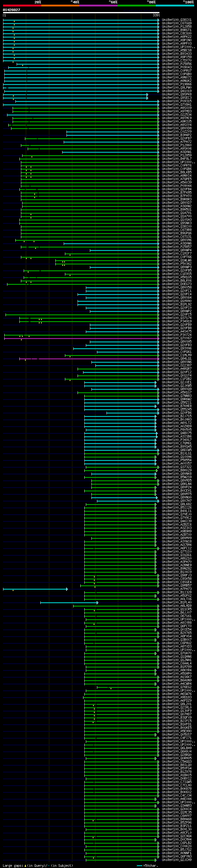Open hit UniRef100_Q8VXD8
Screen dimensions: 197x868
177,128
